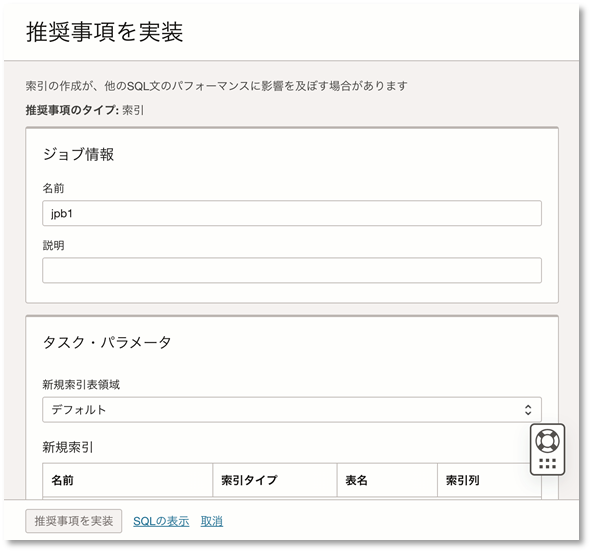This screenshot has width=592, height=553.
Task: Click the dialog title 推奨事項を実装
Action: [x=105, y=32]
